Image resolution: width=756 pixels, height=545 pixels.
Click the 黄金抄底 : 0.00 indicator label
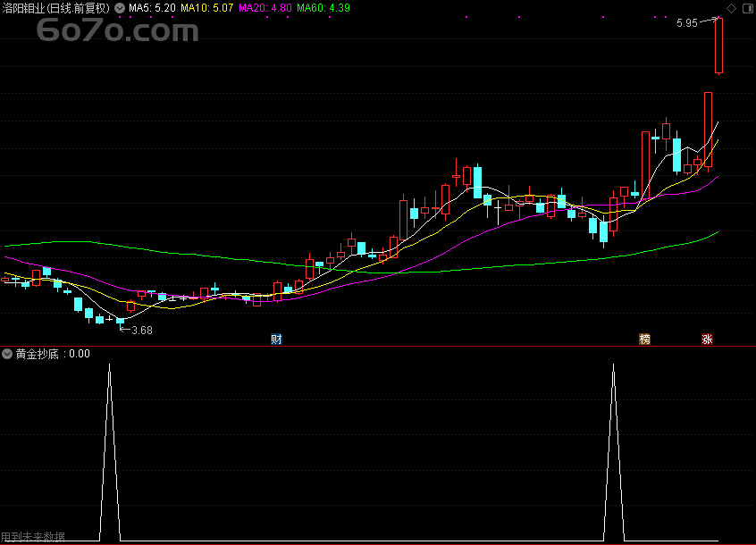(x=53, y=354)
